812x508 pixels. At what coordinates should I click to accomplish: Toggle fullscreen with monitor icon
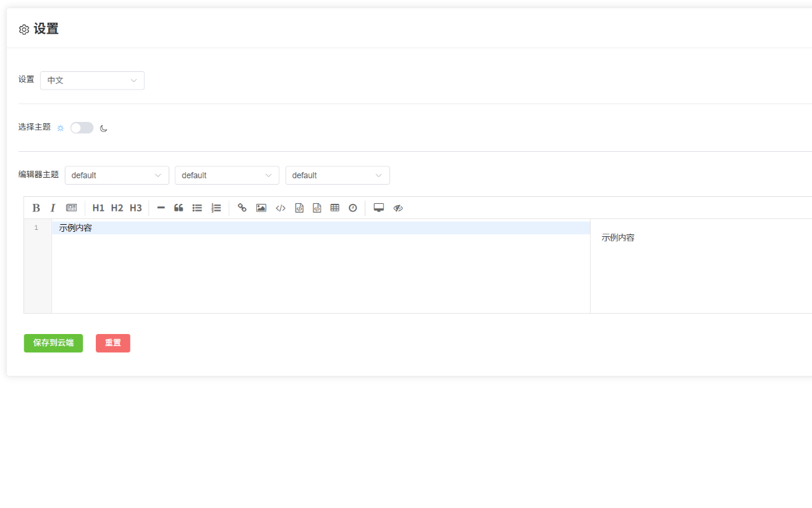[x=379, y=208]
